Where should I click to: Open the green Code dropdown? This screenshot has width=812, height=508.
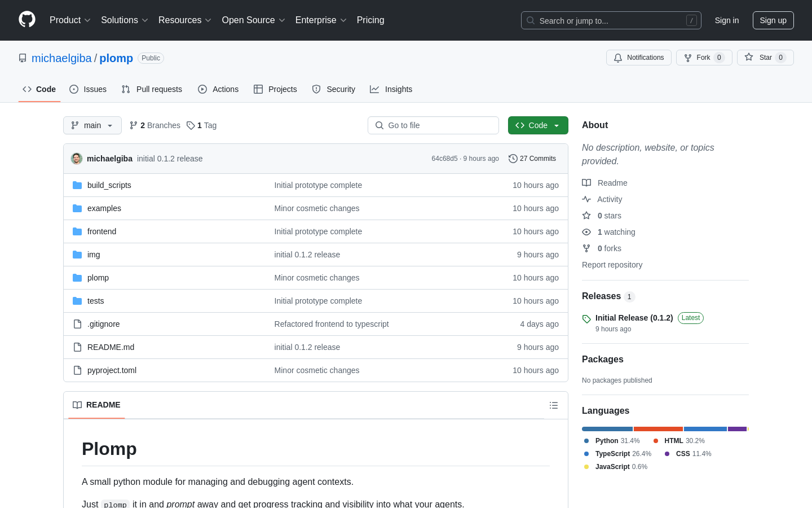(x=538, y=125)
